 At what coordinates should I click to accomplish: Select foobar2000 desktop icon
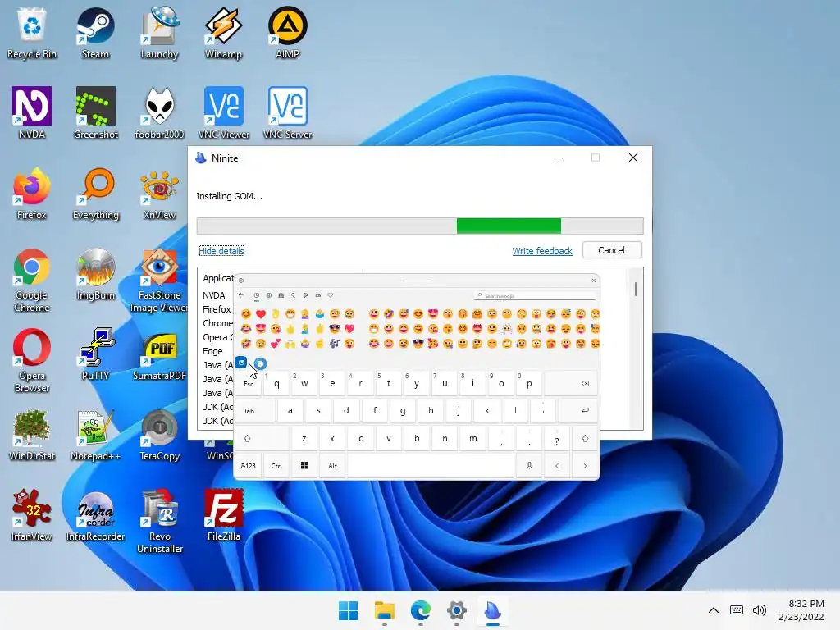[x=159, y=113]
